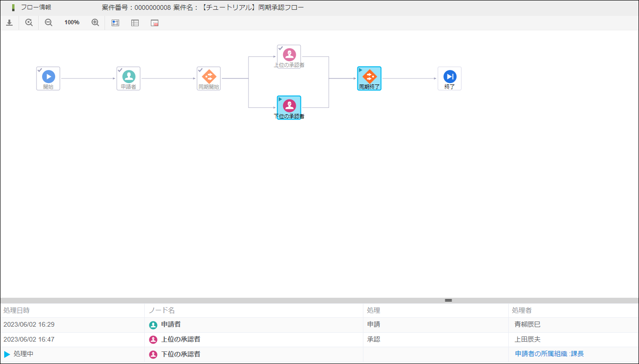This screenshot has width=639, height=364.
Task: Zoom out using the minus magnifier
Action: (49, 22)
